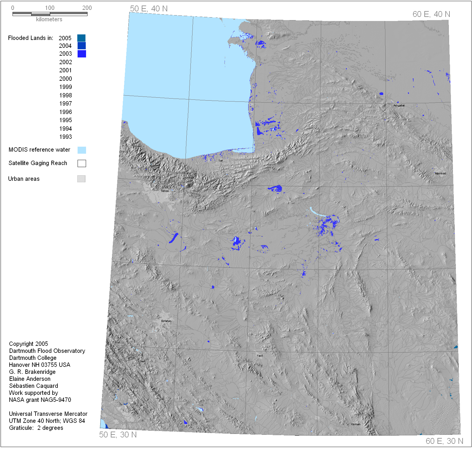Select the Satellite Gaging Reach legend box
Image resolution: width=476 pixels, height=452 pixels.
82,163
